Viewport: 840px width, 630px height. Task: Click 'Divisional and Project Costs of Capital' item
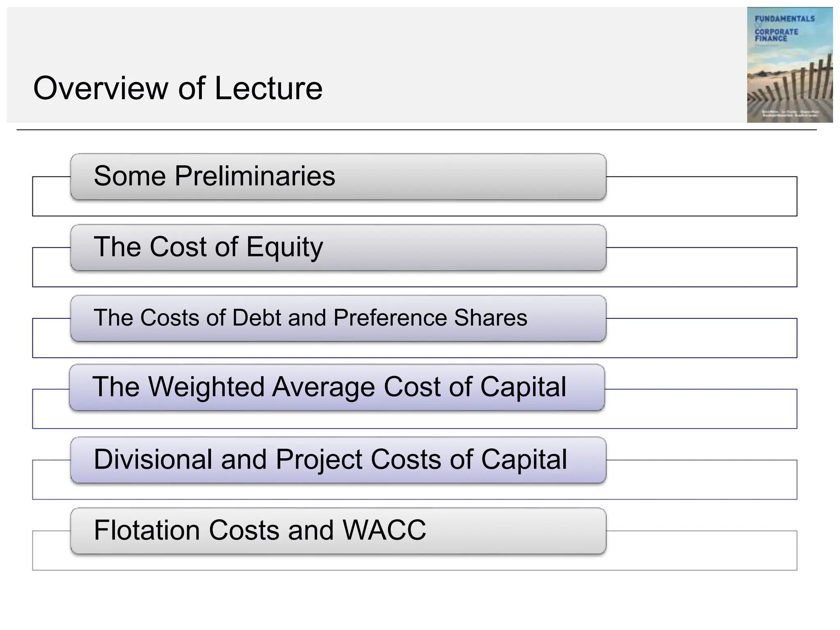pyautogui.click(x=338, y=460)
